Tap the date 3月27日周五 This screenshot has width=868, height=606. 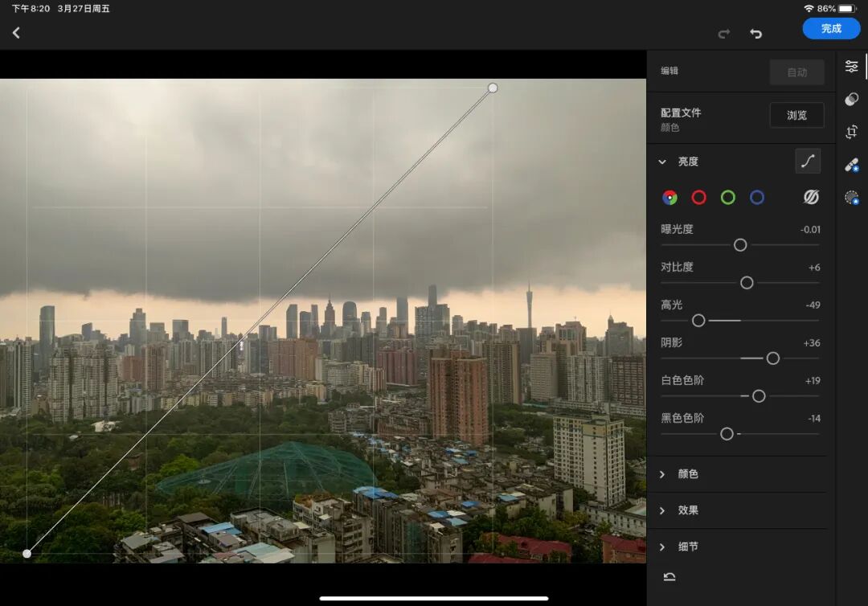[84, 8]
